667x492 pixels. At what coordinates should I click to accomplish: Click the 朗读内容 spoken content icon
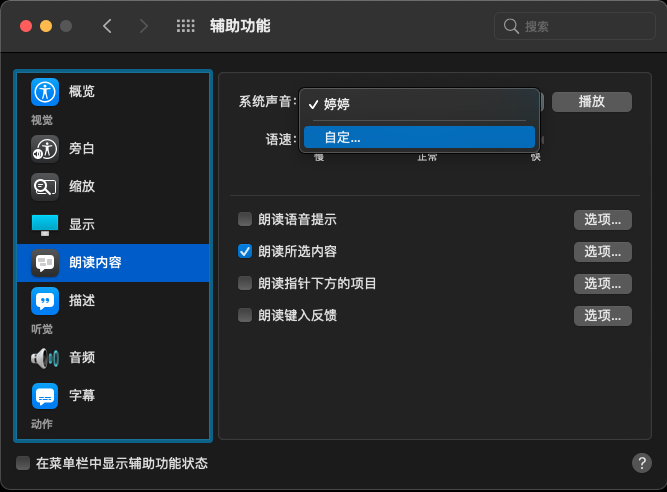pos(45,263)
